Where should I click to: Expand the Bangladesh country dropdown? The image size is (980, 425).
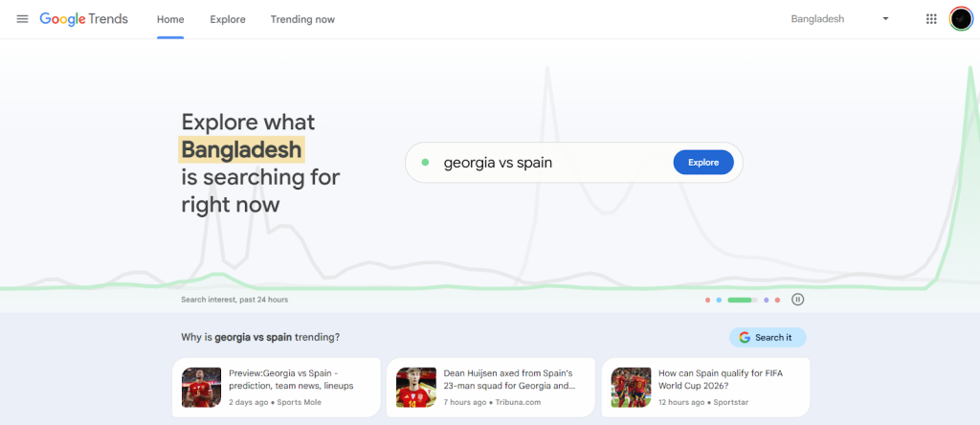click(839, 19)
